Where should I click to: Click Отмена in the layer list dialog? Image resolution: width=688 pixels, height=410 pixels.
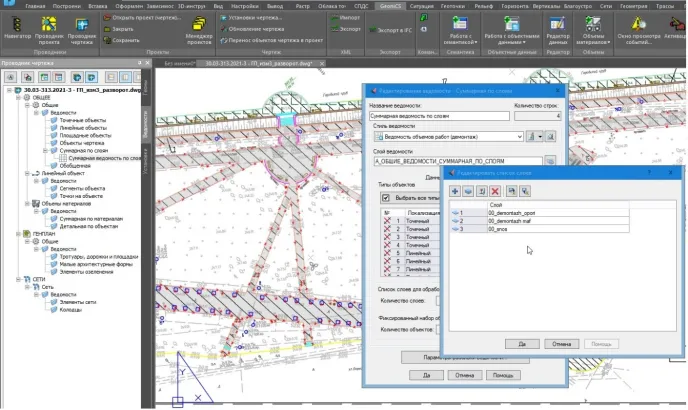[561, 343]
